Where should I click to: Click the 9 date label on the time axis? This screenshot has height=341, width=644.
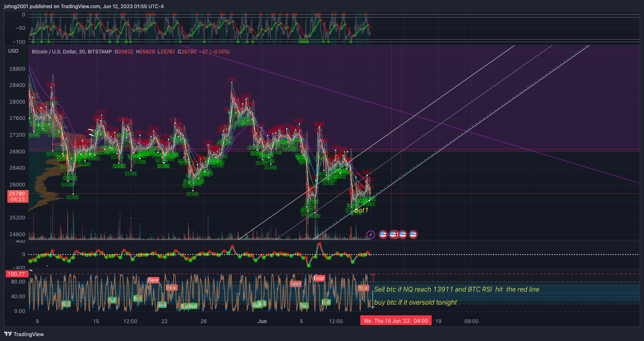(x=37, y=321)
